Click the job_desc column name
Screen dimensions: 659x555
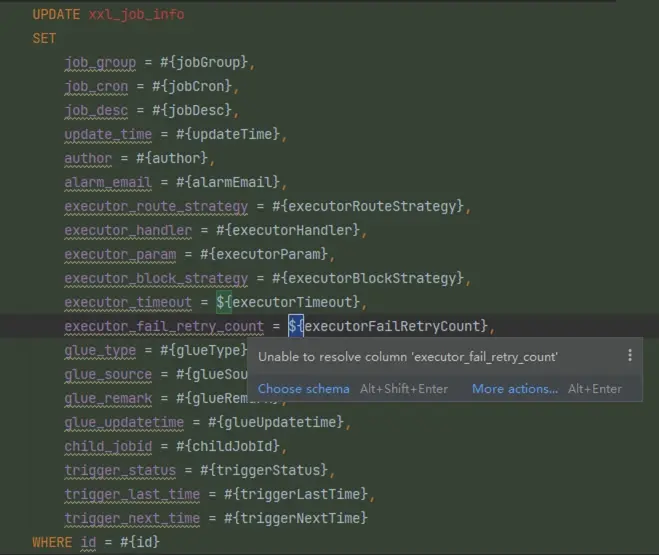(x=96, y=110)
